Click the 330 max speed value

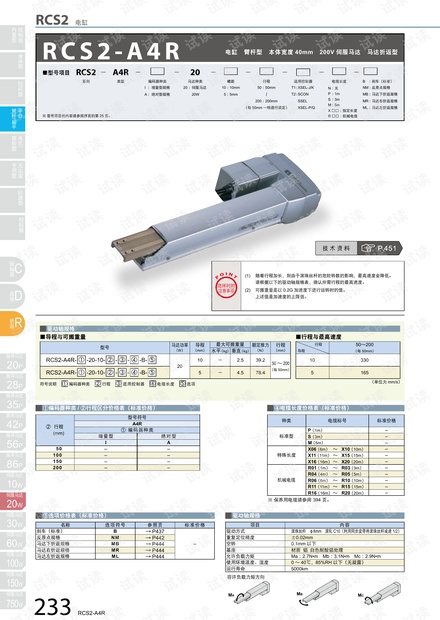click(x=364, y=360)
